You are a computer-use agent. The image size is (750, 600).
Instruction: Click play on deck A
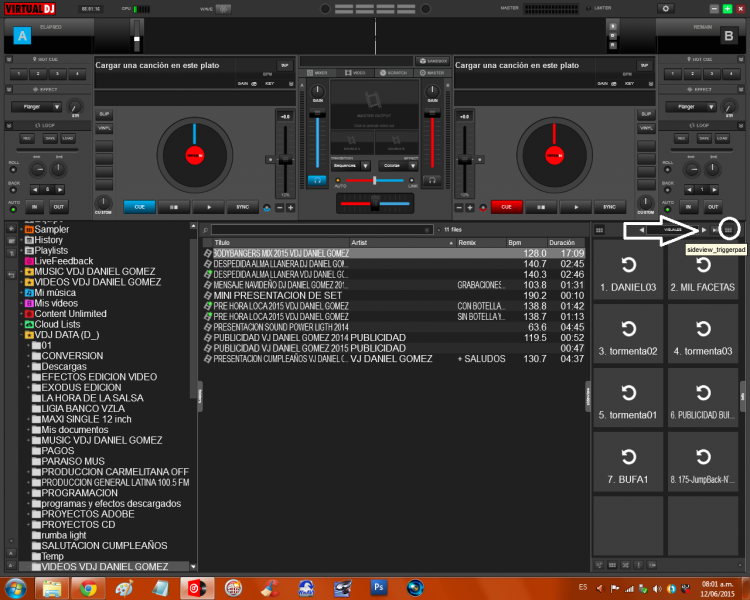[x=209, y=207]
